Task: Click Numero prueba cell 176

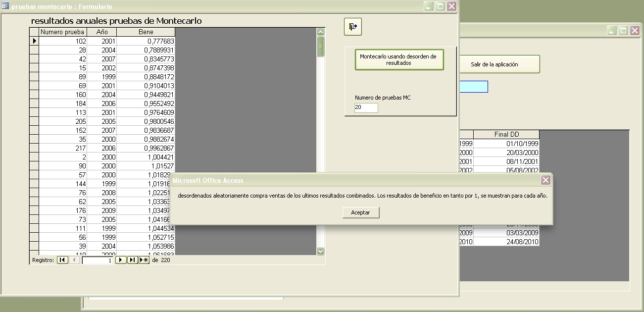Action: coord(63,211)
